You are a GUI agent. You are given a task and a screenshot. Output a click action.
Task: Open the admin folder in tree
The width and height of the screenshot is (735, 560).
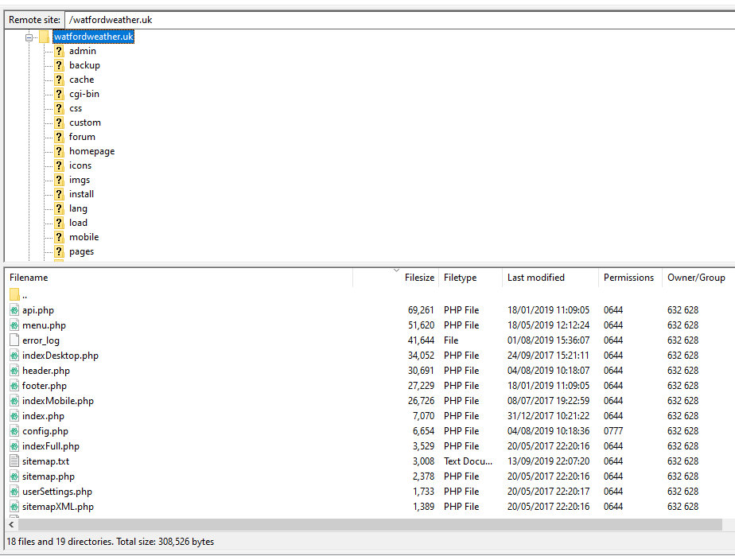(x=83, y=51)
